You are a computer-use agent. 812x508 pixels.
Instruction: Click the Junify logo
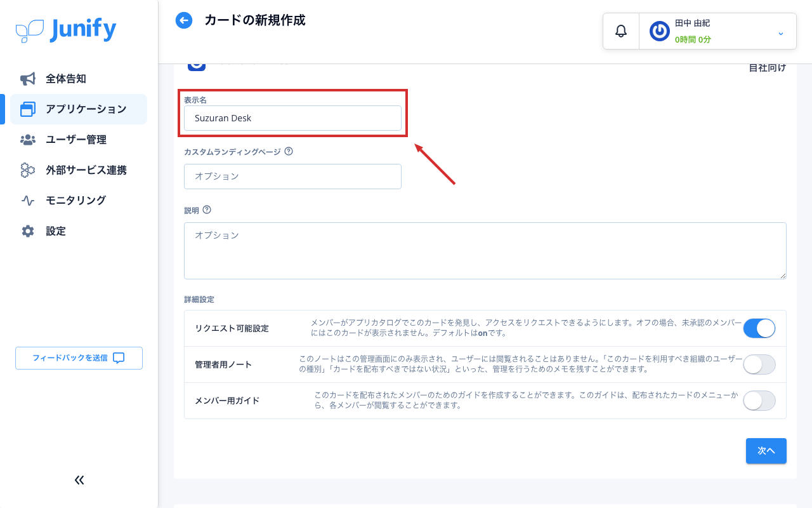click(66, 30)
